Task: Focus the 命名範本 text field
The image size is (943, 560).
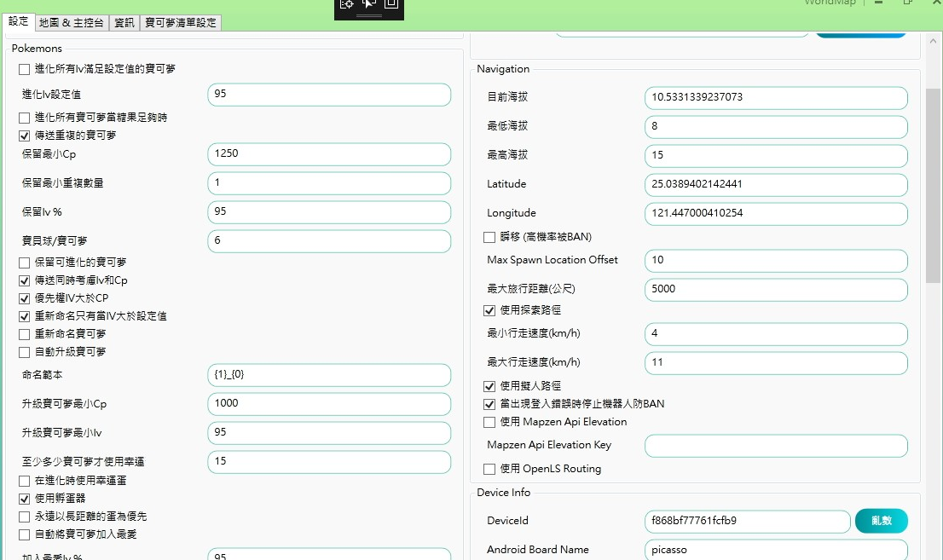Action: pyautogui.click(x=329, y=375)
